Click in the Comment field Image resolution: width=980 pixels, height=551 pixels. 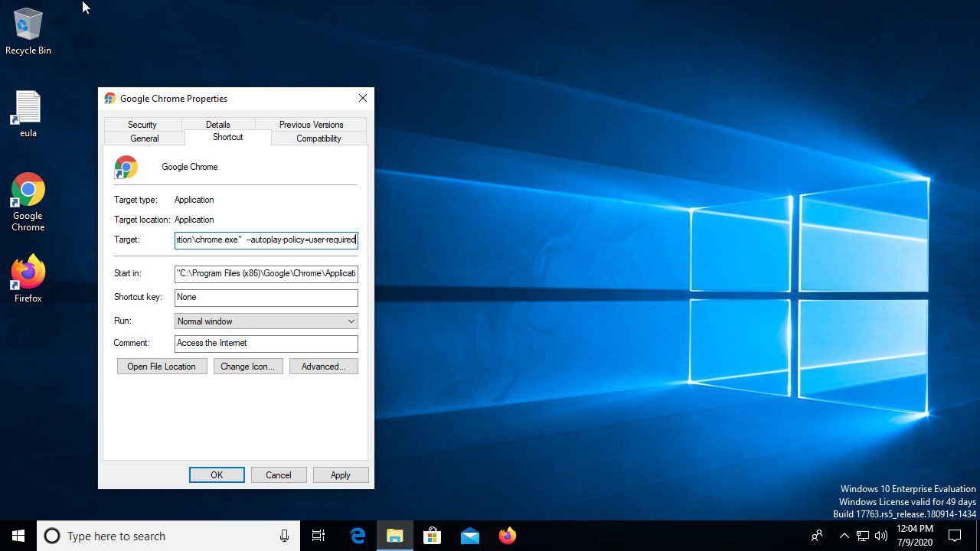tap(266, 343)
